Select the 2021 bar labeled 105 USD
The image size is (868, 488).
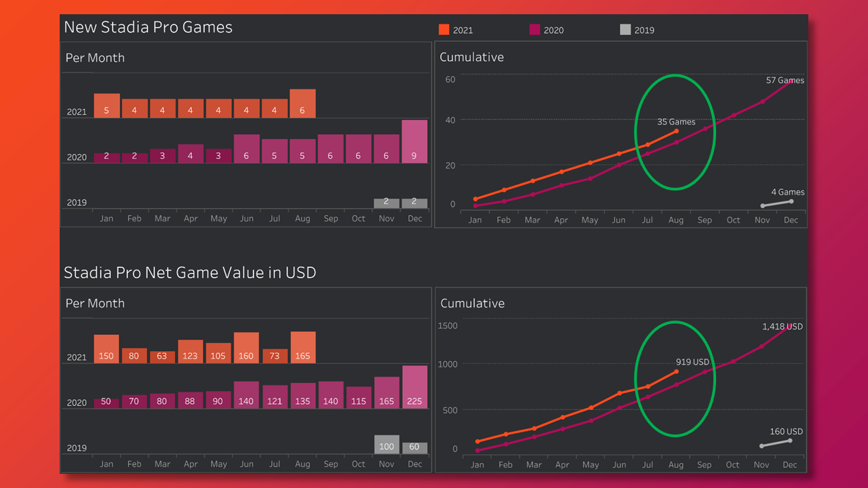tap(218, 353)
